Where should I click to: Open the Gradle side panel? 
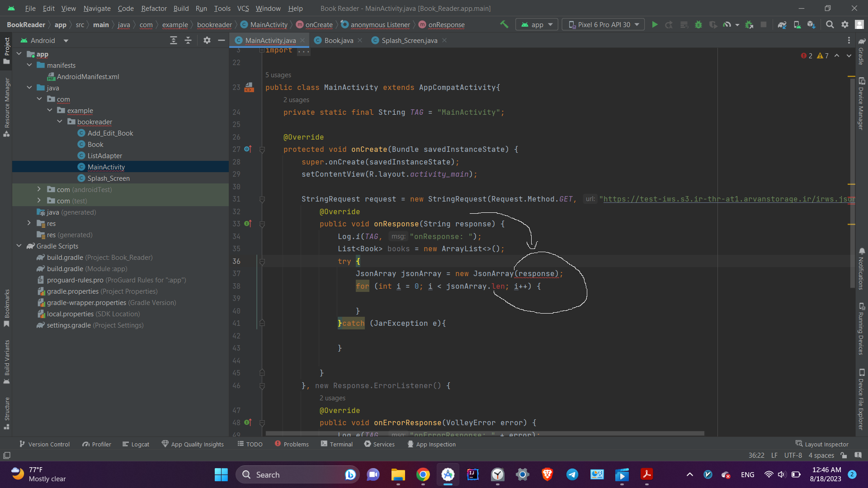(862, 51)
